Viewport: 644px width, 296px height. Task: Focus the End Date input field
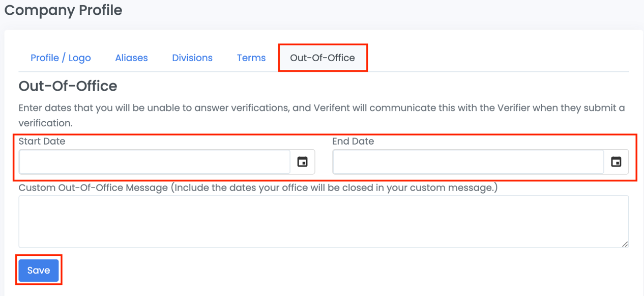tap(468, 162)
